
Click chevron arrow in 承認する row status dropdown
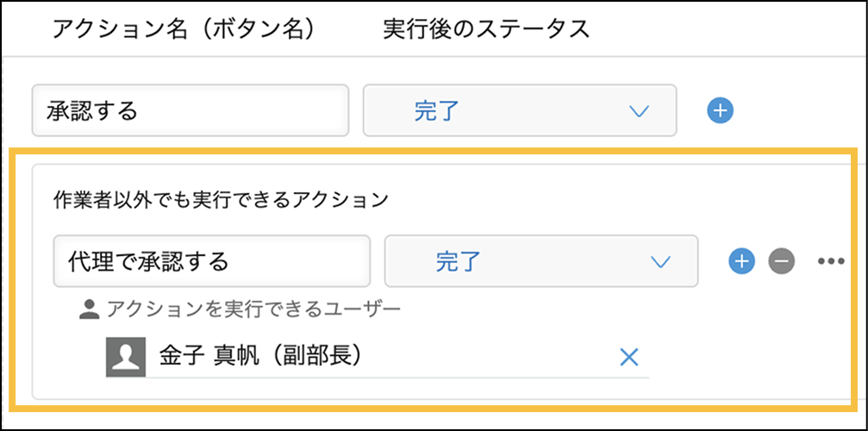tap(639, 110)
